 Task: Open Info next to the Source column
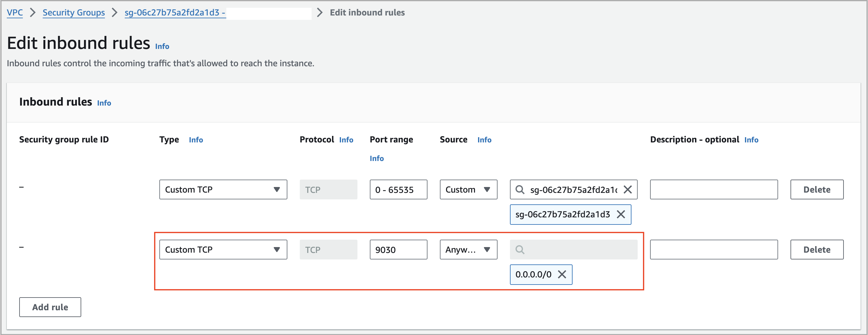pos(484,140)
